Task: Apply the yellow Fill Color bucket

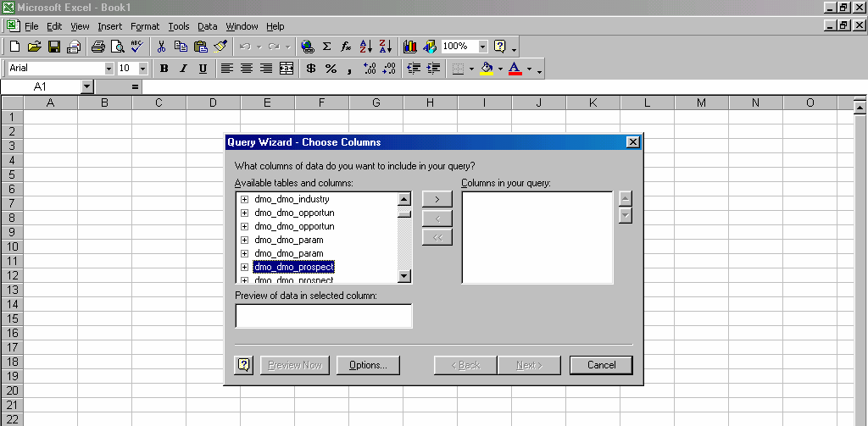Action: point(487,69)
